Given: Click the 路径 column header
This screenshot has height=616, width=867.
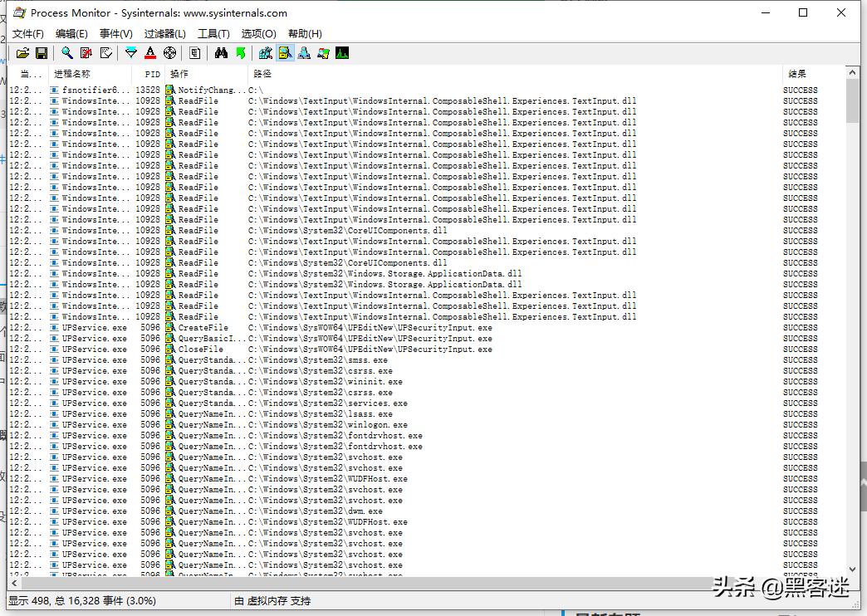Looking at the screenshot, I should [515, 74].
